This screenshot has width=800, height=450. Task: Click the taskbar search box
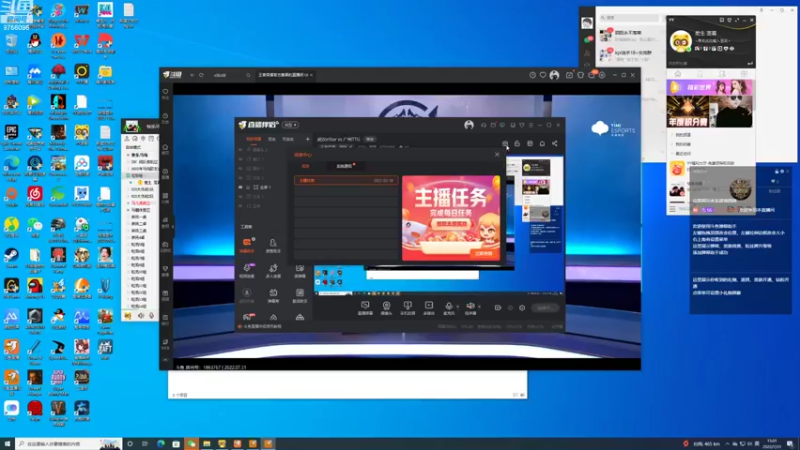69,444
